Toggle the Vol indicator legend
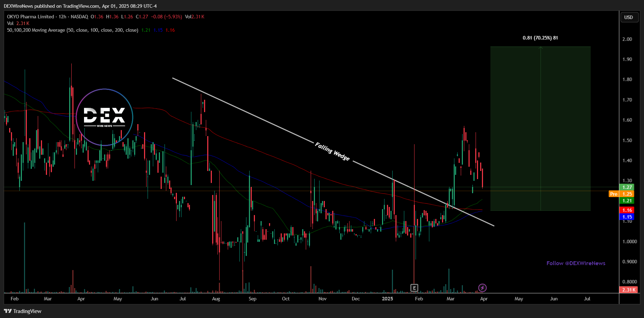 pos(10,23)
